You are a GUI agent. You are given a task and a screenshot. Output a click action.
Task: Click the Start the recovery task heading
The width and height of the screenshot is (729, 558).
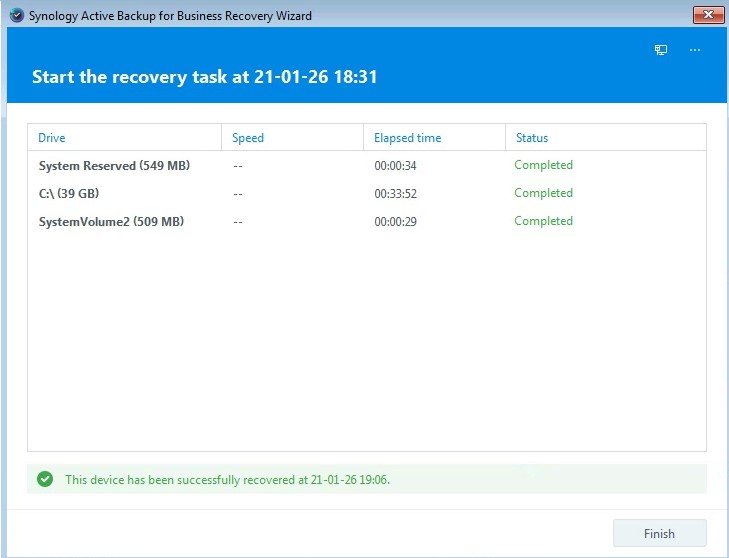click(x=204, y=77)
